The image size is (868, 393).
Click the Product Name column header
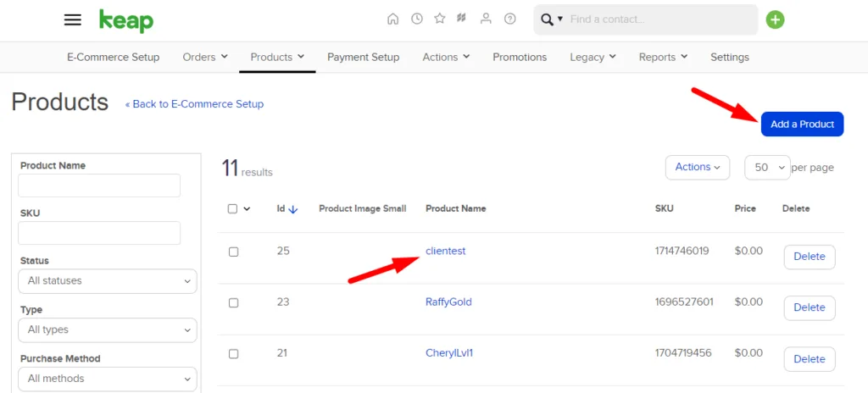pos(455,208)
